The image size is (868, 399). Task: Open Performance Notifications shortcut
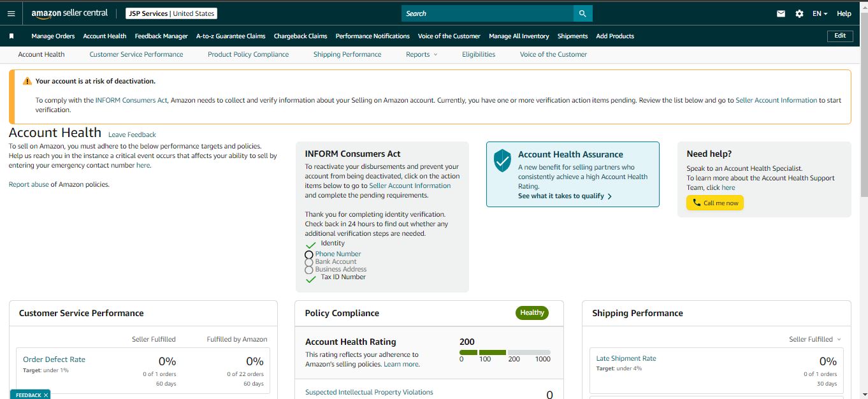click(x=373, y=36)
